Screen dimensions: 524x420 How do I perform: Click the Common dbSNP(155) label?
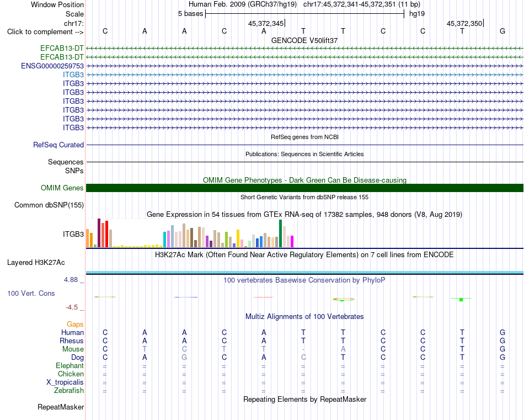(x=49, y=205)
